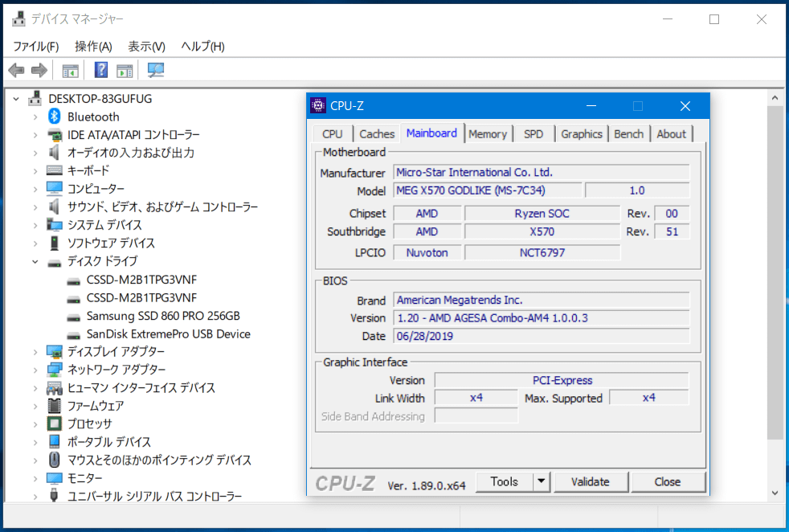Screen dimensions: 789x532
Task: Expand the プロセッサ category
Action: pyautogui.click(x=35, y=424)
